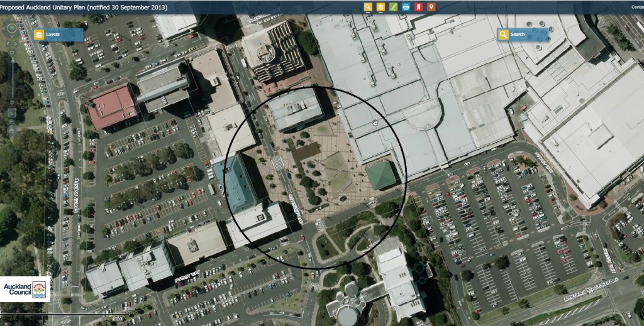This screenshot has height=326, width=644.
Task: Click the green-roofed building on the map
Action: (x=382, y=175)
